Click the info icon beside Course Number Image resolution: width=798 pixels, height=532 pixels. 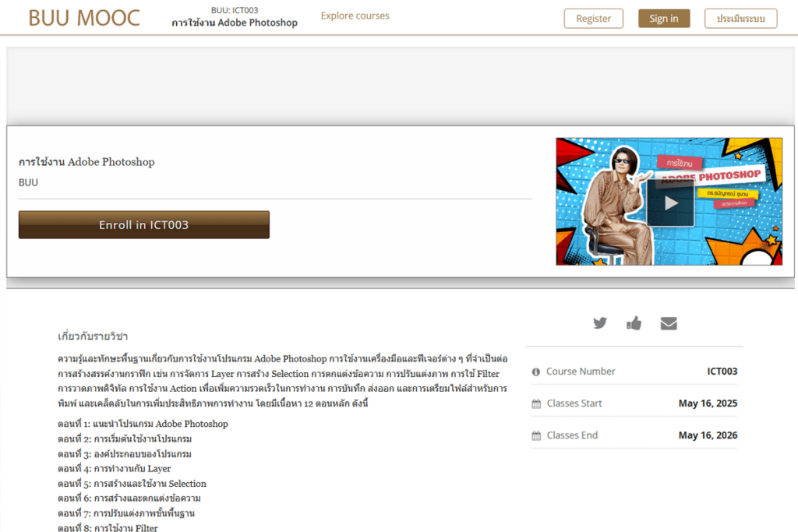pos(536,372)
